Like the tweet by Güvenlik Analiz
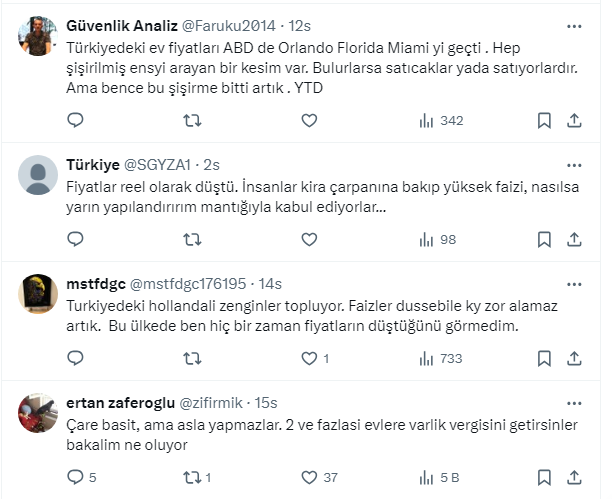Screen dimensions: 612x499 tap(309, 120)
